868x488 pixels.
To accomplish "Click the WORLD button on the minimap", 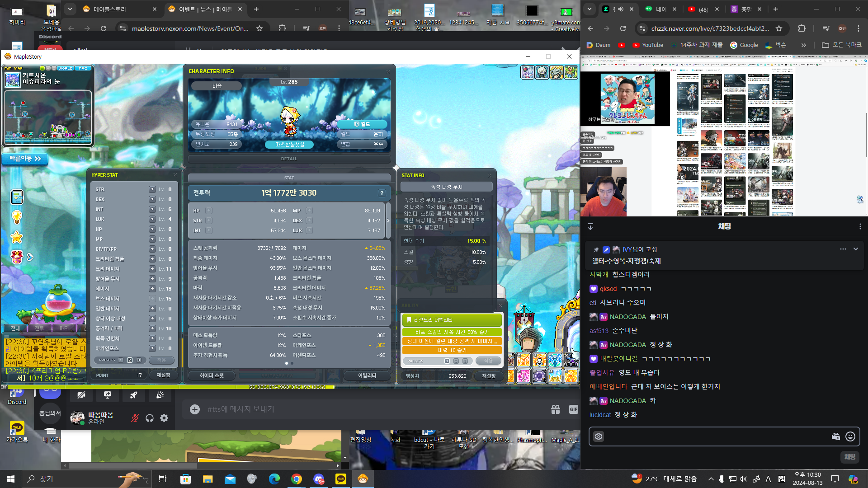I will click(66, 68).
